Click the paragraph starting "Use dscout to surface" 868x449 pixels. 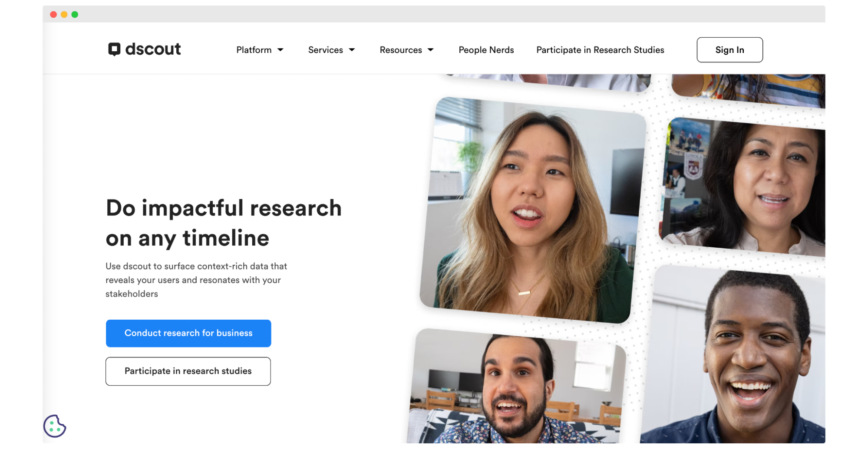point(196,280)
